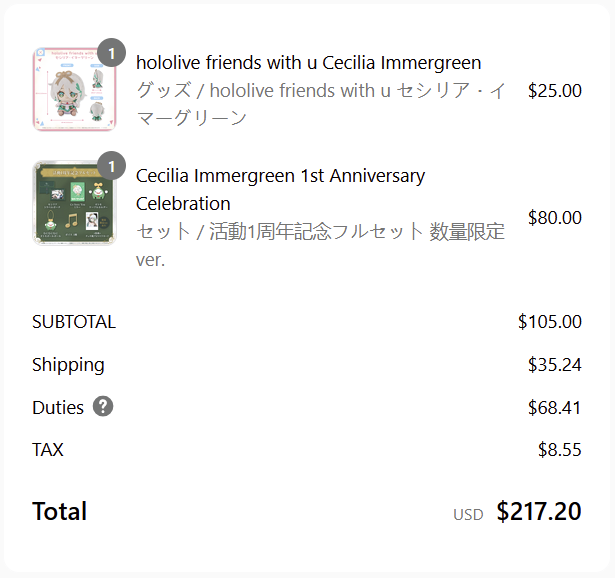The height and width of the screenshot is (578, 615).
Task: Click the $8.55 tax amount
Action: (559, 450)
